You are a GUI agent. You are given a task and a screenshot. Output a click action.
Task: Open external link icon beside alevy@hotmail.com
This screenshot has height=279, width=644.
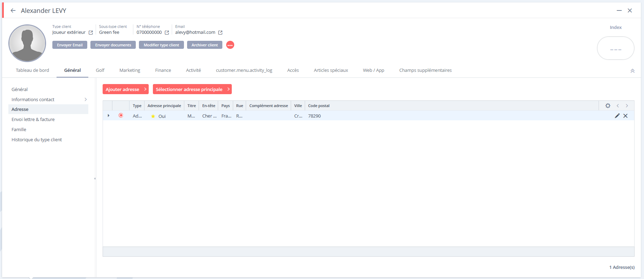click(220, 32)
